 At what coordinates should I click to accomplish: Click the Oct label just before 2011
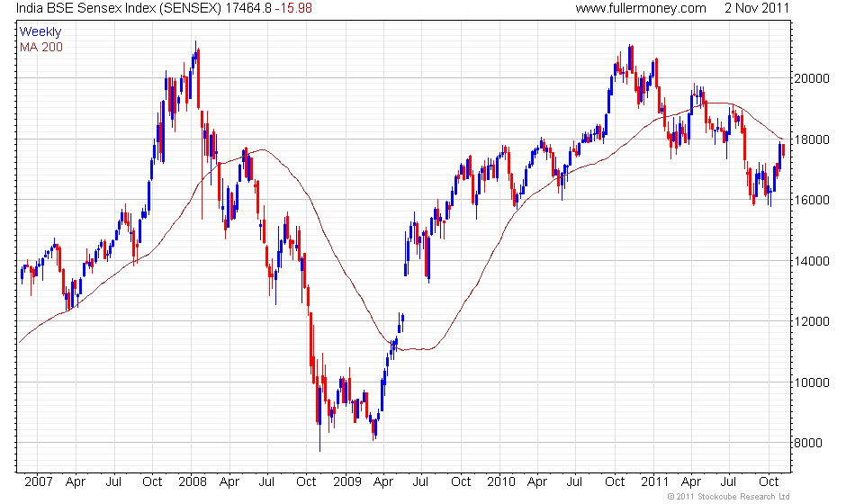615,482
